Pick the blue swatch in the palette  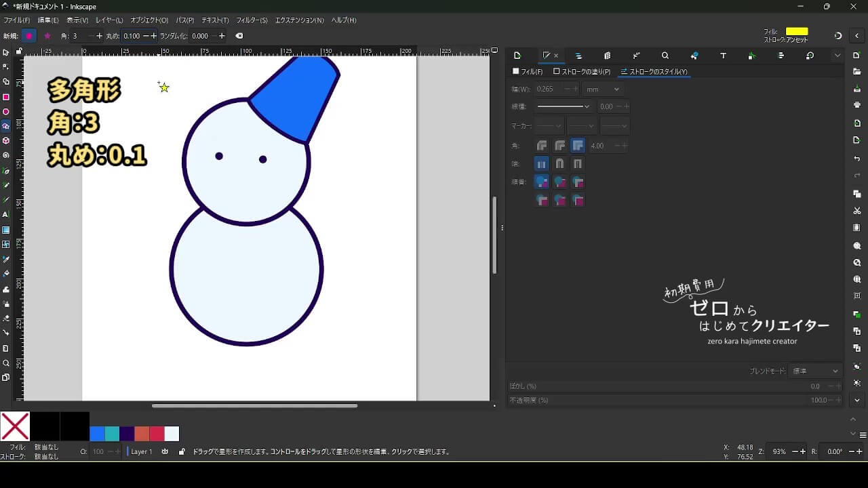click(x=97, y=434)
